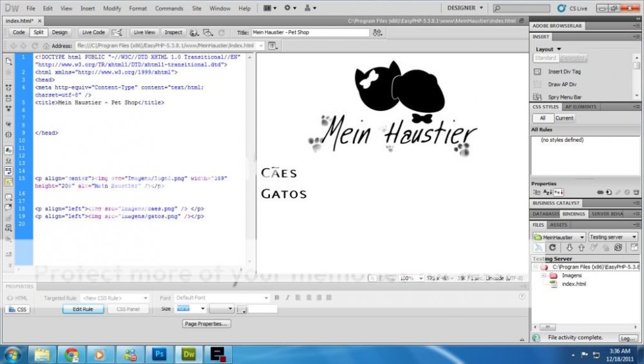644x364 pixels.
Task: Open the Testing server view dropdown
Action: coord(612,237)
